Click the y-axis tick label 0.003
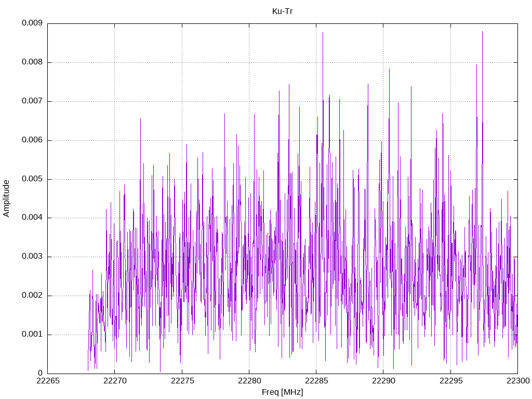This screenshot has height=399, width=532. click(x=32, y=257)
